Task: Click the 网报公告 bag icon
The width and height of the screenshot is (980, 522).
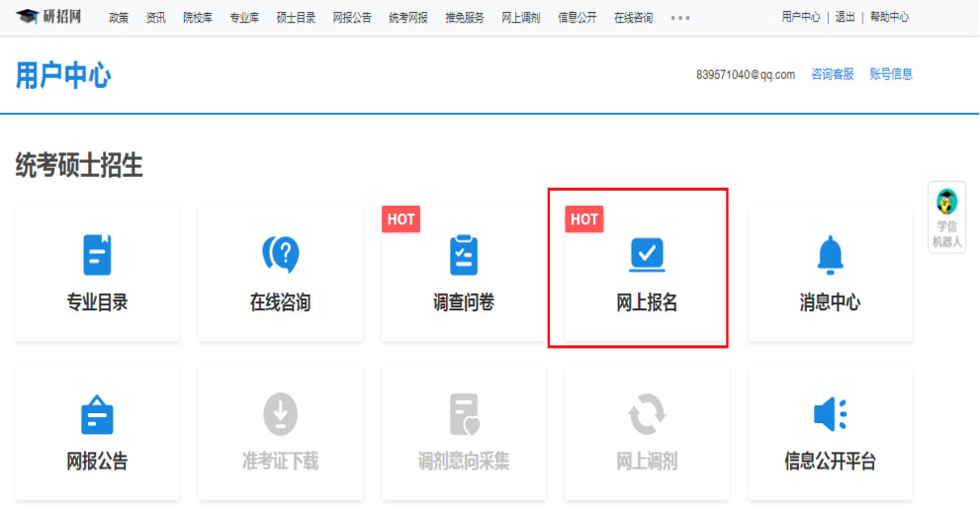Action: point(97,414)
